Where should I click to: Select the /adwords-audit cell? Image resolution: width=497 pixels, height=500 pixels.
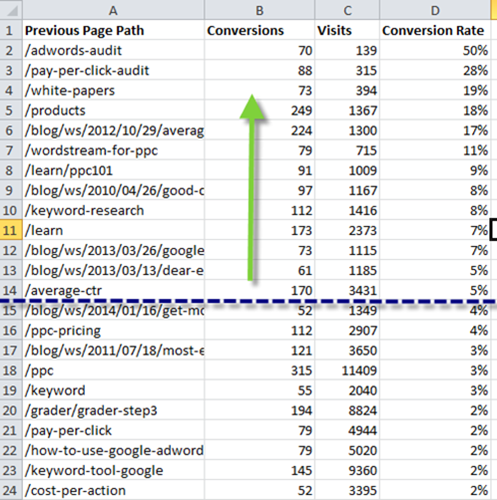coord(113,50)
